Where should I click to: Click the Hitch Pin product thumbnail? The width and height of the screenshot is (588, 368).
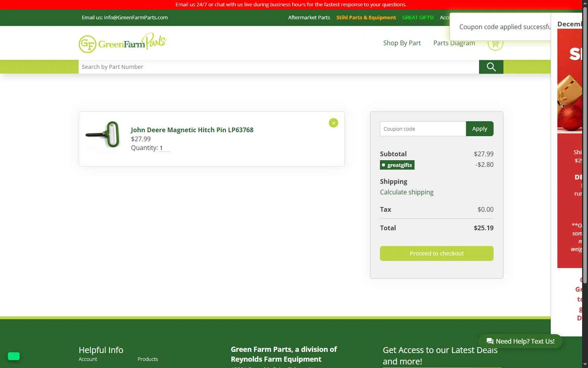click(103, 135)
